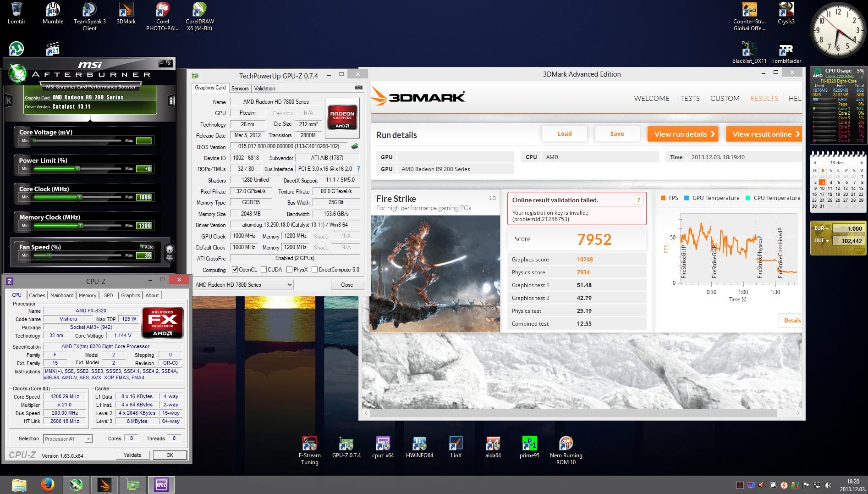
Task: Click the Firefox taskbar icon
Action: tap(47, 484)
